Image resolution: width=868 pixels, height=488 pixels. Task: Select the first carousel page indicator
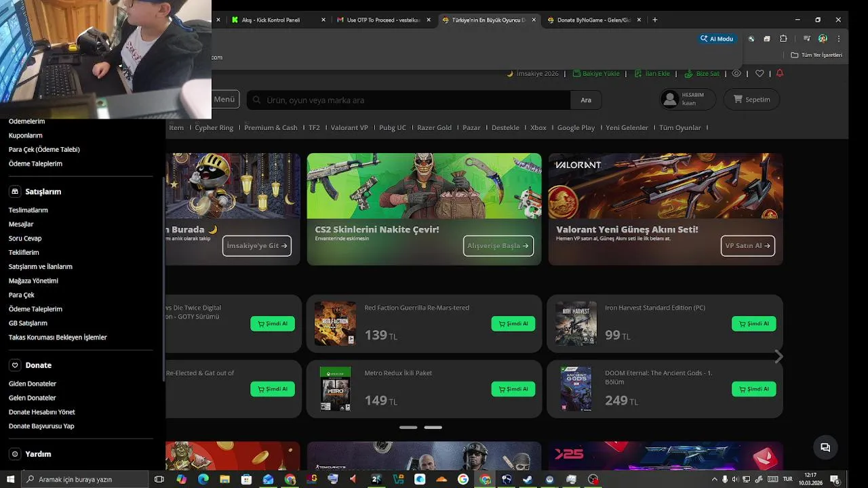(408, 428)
